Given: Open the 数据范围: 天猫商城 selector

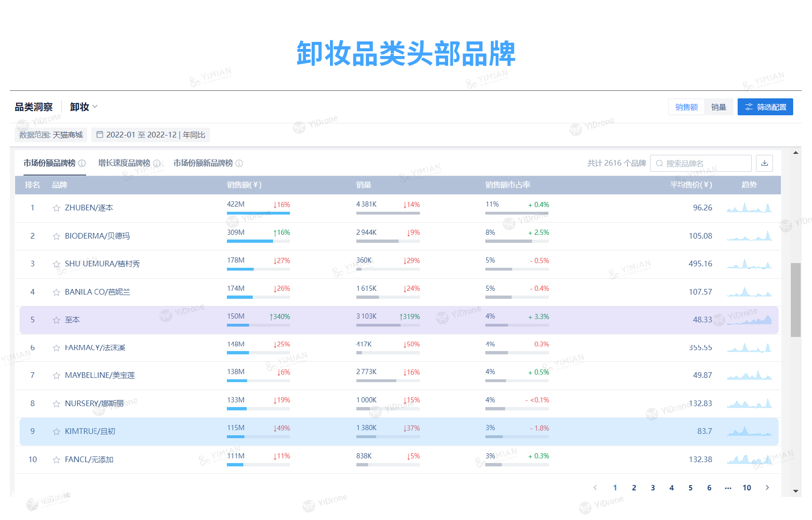Looking at the screenshot, I should click(51, 135).
